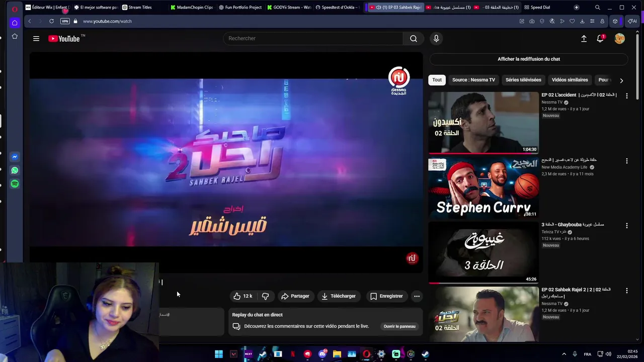The width and height of the screenshot is (644, 362).
Task: Reload the page in Opera
Action: pyautogui.click(x=51, y=21)
